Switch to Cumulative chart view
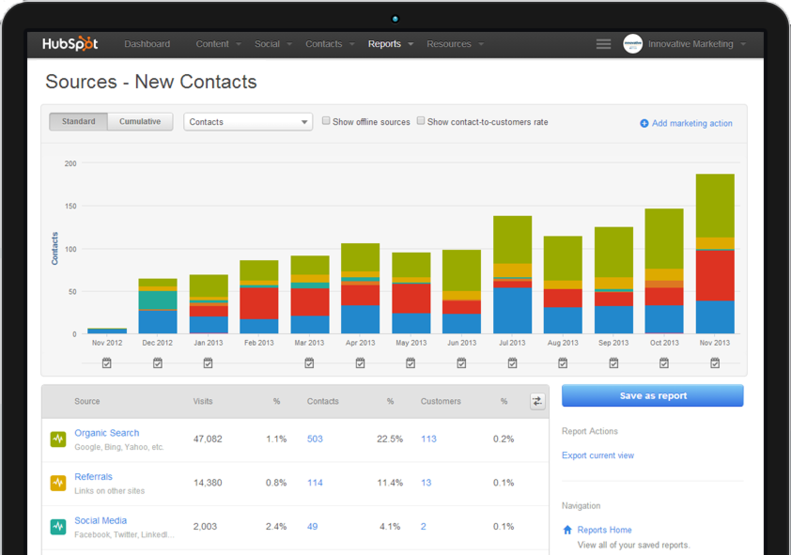 click(x=140, y=122)
